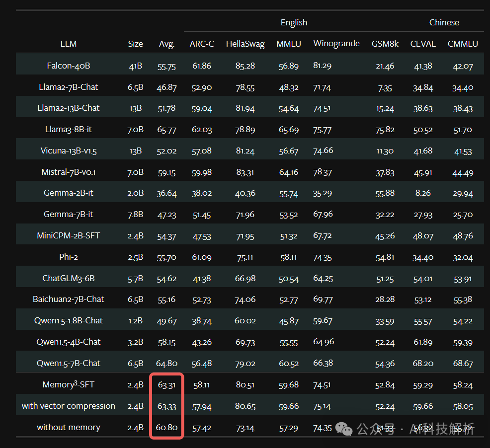Select the Mistral-7B-v0.1 row label
This screenshot has width=490, height=448.
69,172
